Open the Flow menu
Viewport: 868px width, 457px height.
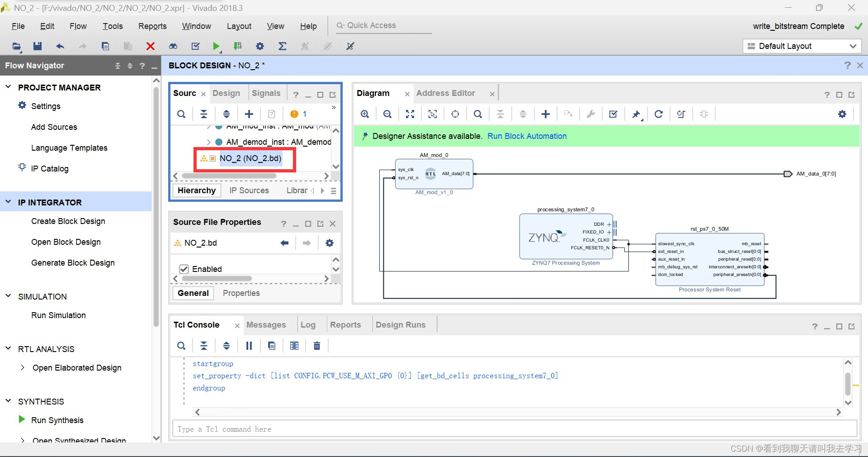pos(78,26)
